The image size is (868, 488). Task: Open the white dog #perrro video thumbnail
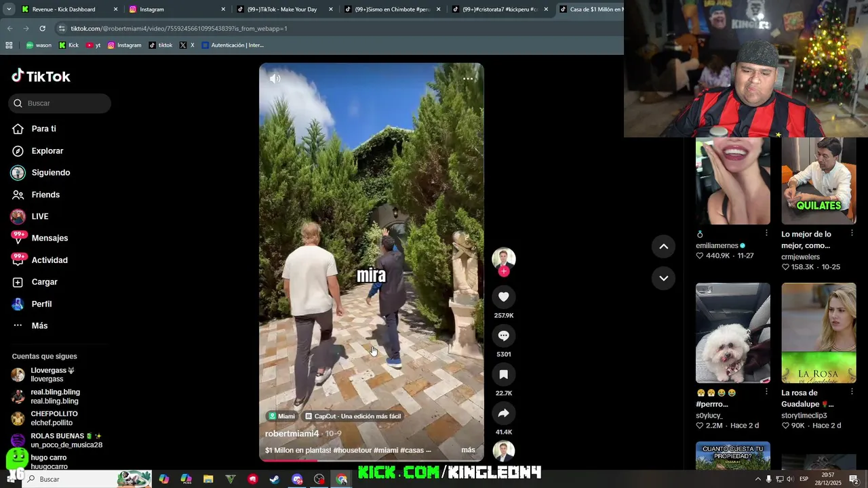coord(732,333)
